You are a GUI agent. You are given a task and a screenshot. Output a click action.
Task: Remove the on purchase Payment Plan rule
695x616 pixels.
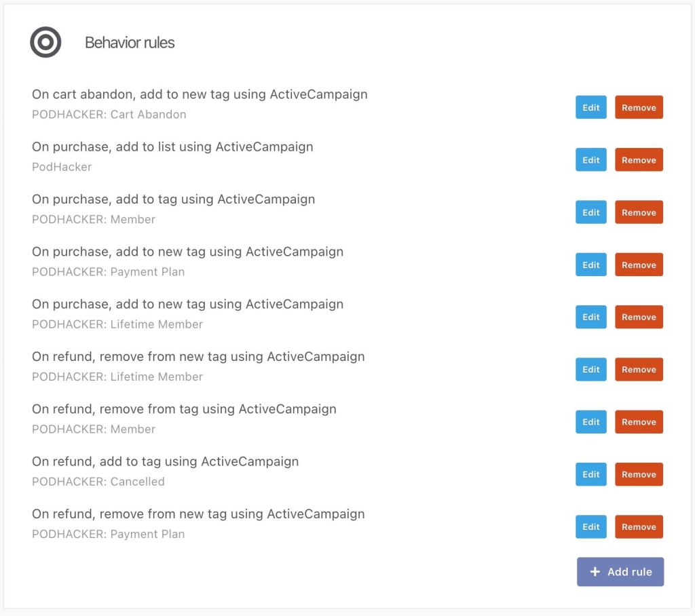[x=639, y=265]
